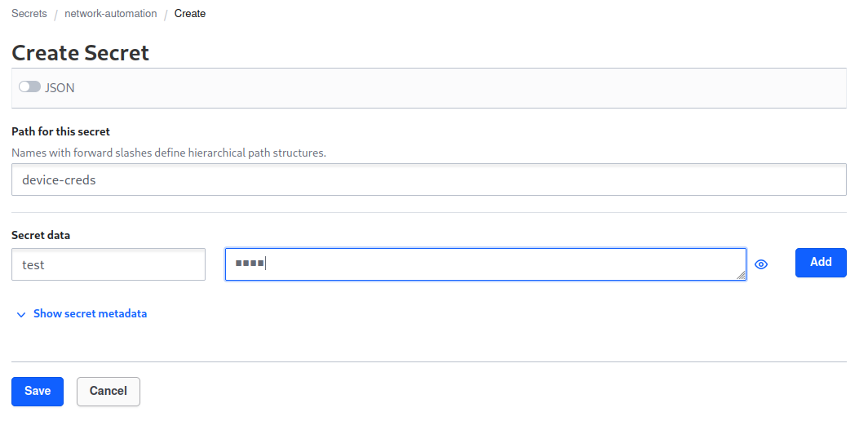Click the Create Secret heading
Image resolution: width=868 pixels, height=430 pixels.
click(x=80, y=53)
